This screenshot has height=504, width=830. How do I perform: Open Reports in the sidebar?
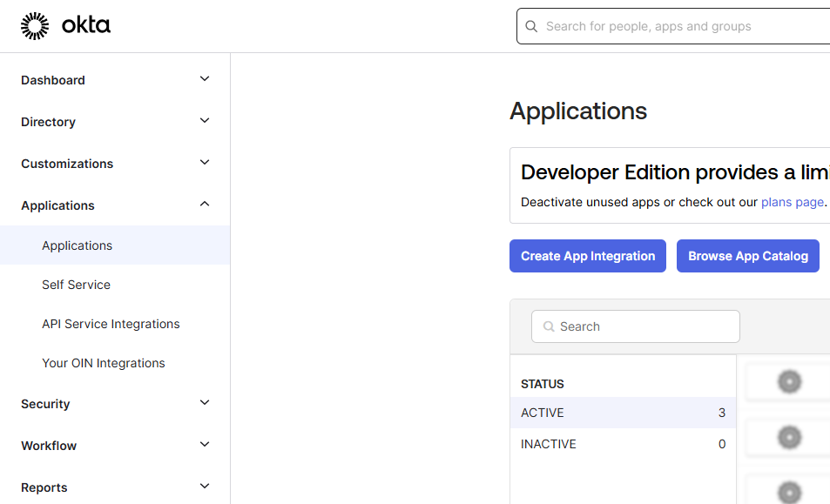44,487
